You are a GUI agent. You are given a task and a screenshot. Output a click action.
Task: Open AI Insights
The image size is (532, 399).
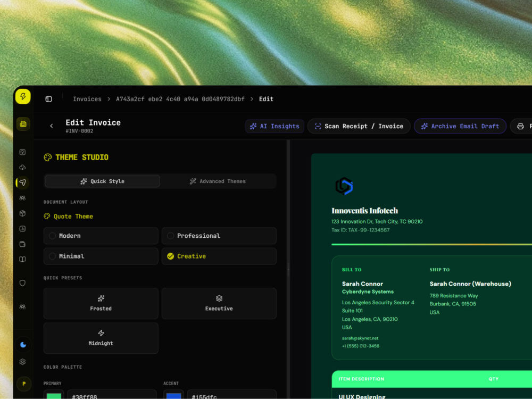275,126
